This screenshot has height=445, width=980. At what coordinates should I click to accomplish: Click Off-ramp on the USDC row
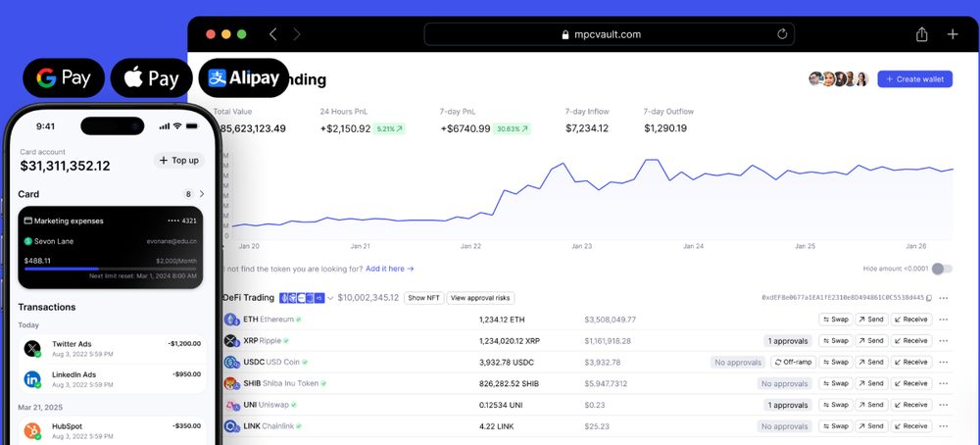pos(793,362)
